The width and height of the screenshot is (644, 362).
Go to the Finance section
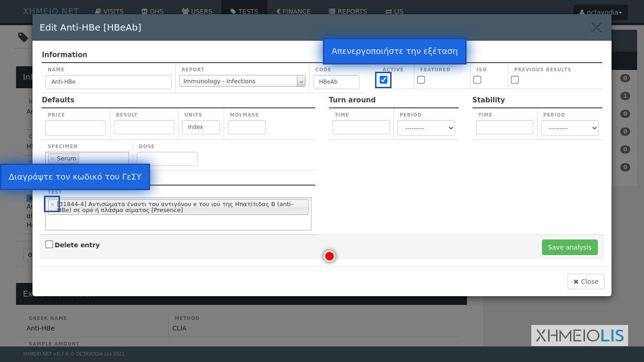coord(293,11)
